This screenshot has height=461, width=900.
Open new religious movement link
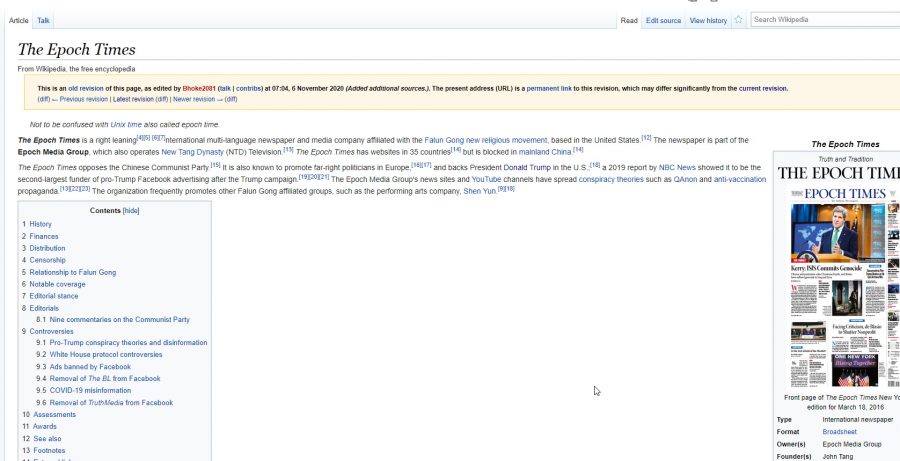506,140
